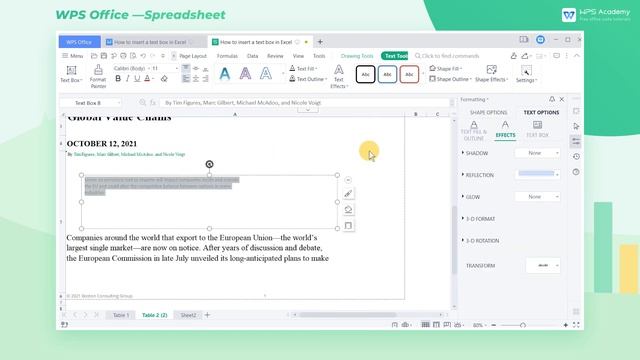Switch to Sheet2 sheet tab
This screenshot has height=360, width=640.
coord(188,315)
